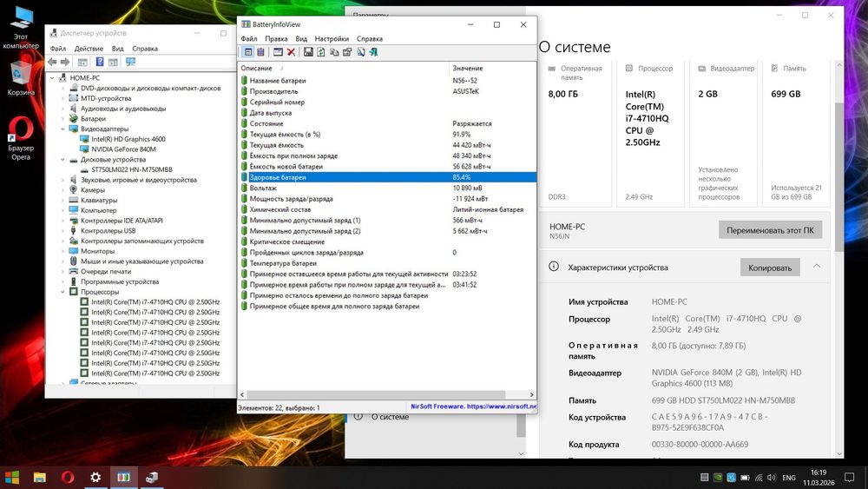Open the Справка menu in BatteryInfoView
Image resolution: width=868 pixels, height=489 pixels.
coord(369,39)
